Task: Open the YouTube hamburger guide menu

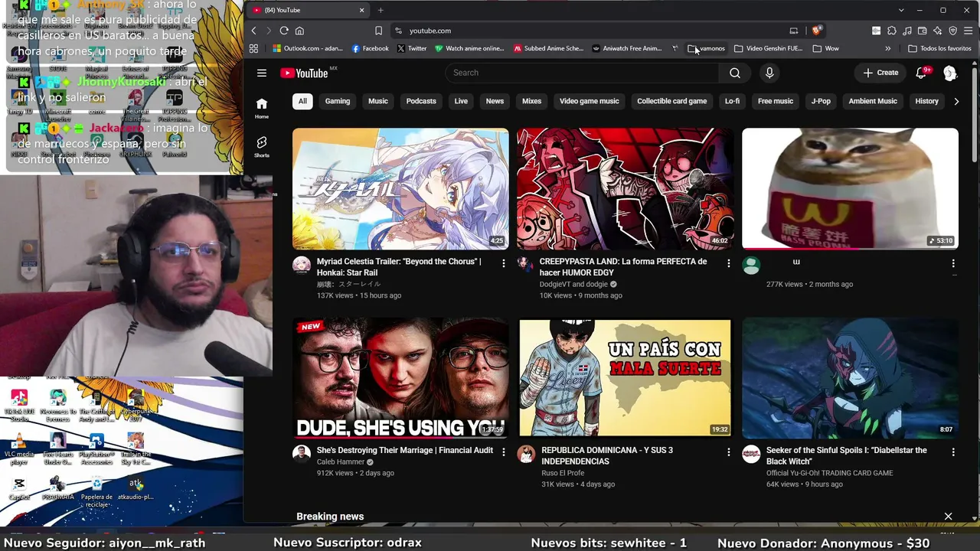Action: click(x=262, y=73)
